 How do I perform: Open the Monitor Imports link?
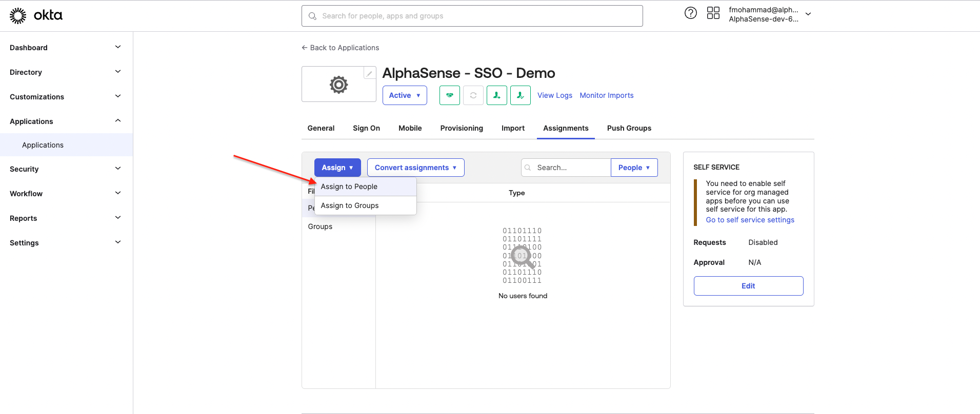[x=607, y=95]
